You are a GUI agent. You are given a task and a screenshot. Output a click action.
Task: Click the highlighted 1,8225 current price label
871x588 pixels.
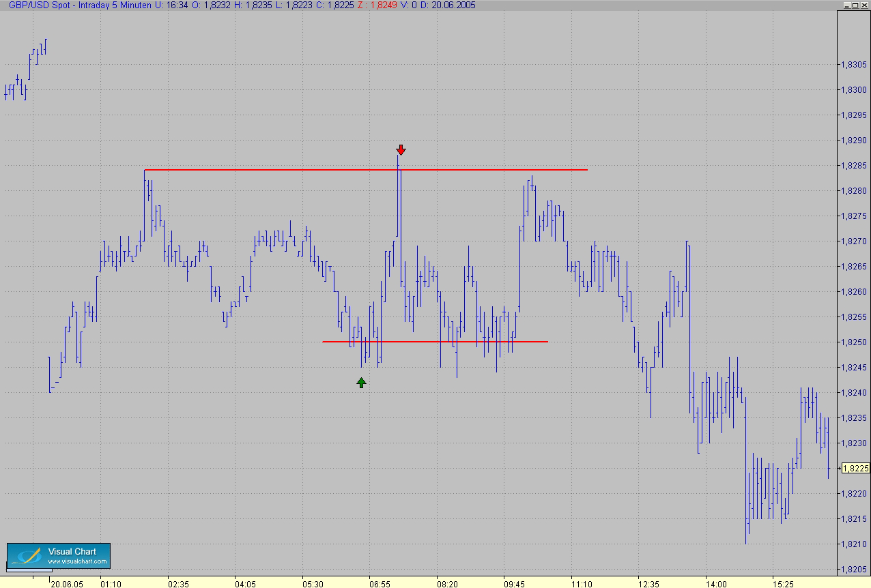(x=855, y=468)
